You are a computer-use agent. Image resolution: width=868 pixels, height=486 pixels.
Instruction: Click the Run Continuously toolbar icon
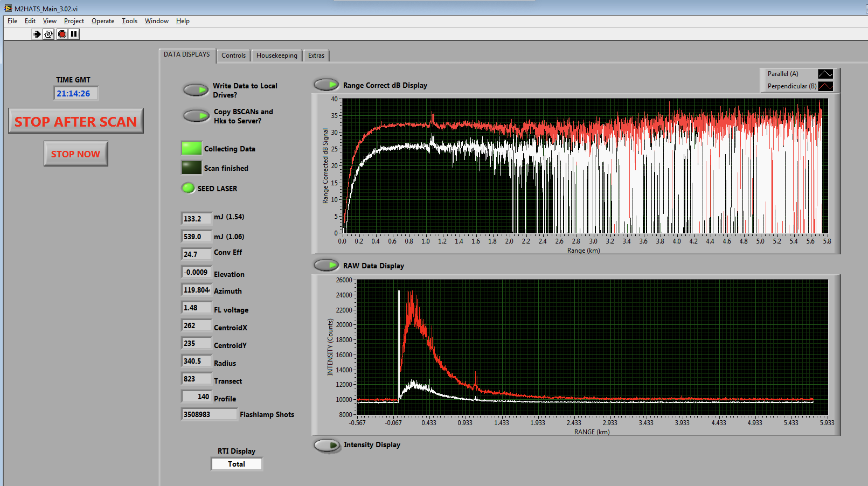(48, 34)
